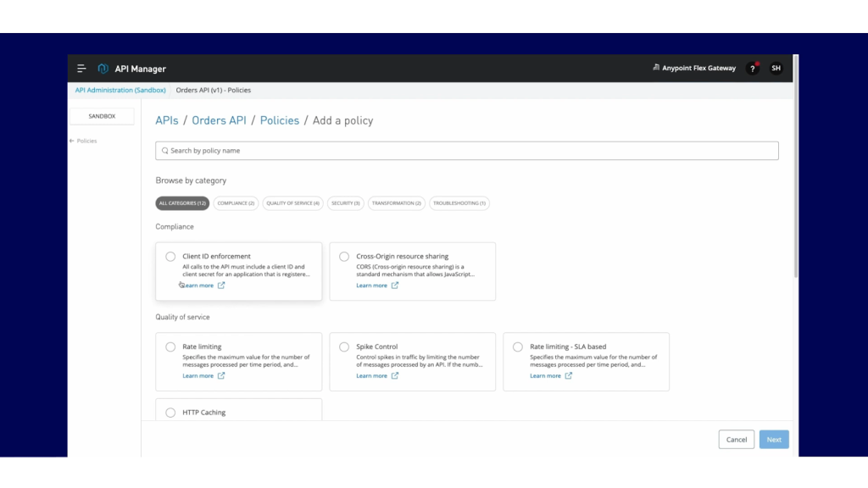Filter by Quality of Service (4) category
This screenshot has width=868, height=488.
292,203
